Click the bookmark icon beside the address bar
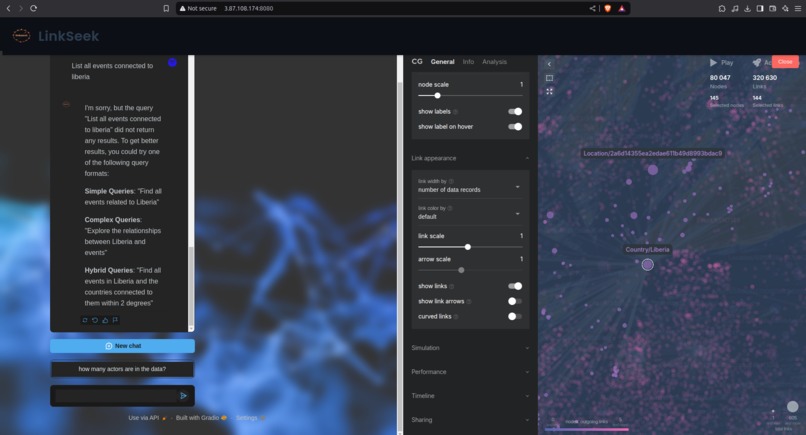This screenshot has height=435, width=806. click(x=166, y=8)
